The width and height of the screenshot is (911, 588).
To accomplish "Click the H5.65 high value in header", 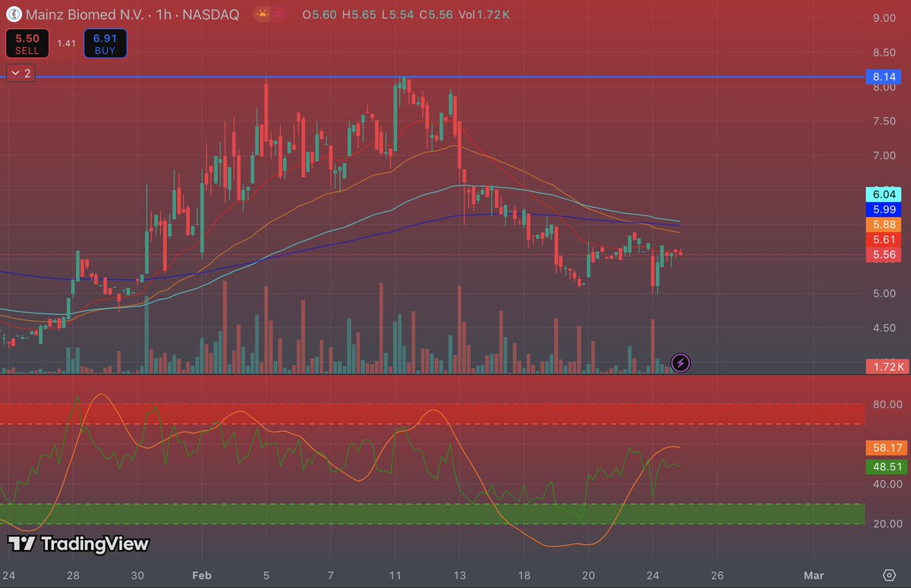I will tap(358, 14).
